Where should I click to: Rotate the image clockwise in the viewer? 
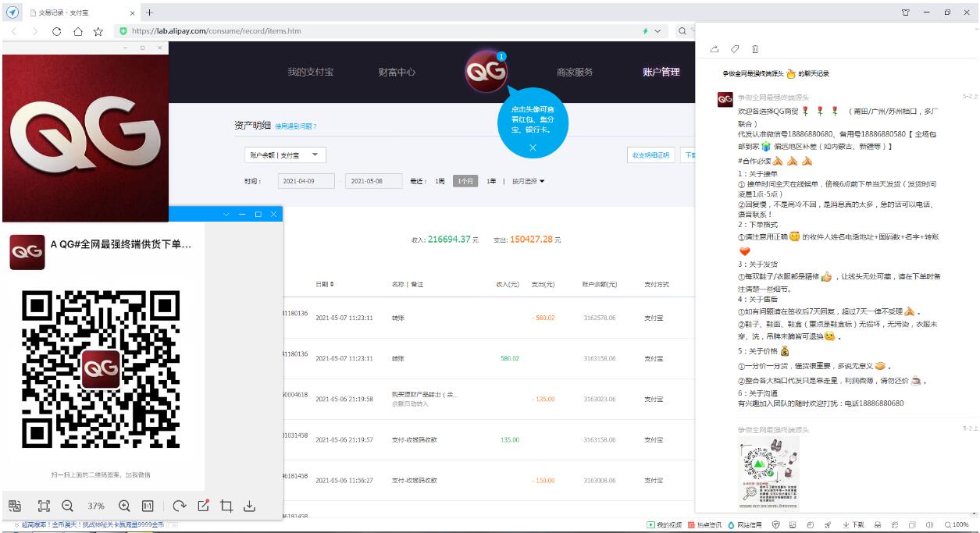[x=181, y=506]
